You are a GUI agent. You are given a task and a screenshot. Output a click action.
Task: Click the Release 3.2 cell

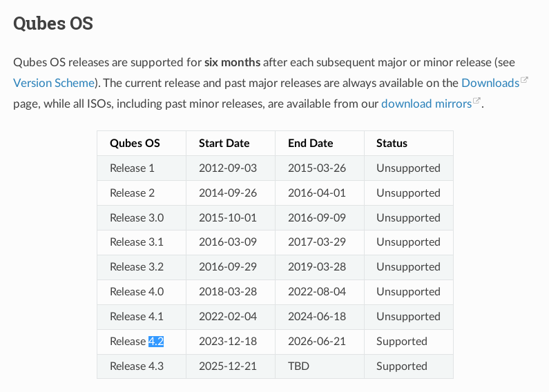pos(136,266)
